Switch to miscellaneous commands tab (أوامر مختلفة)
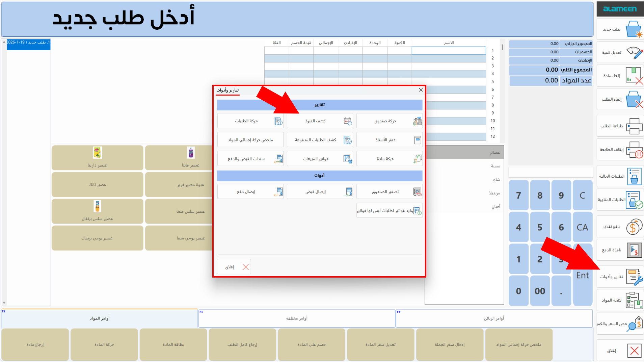This screenshot has width=644, height=362. 297,318
